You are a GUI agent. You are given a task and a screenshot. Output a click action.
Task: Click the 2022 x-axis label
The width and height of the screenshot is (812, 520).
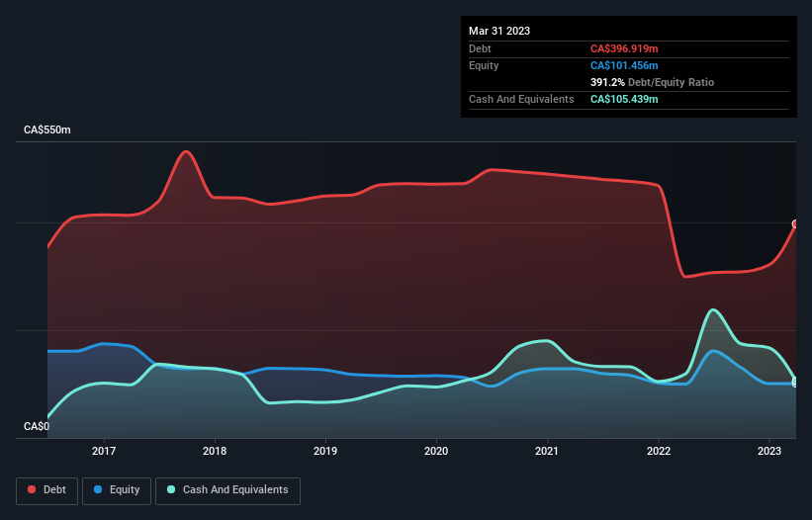click(659, 451)
